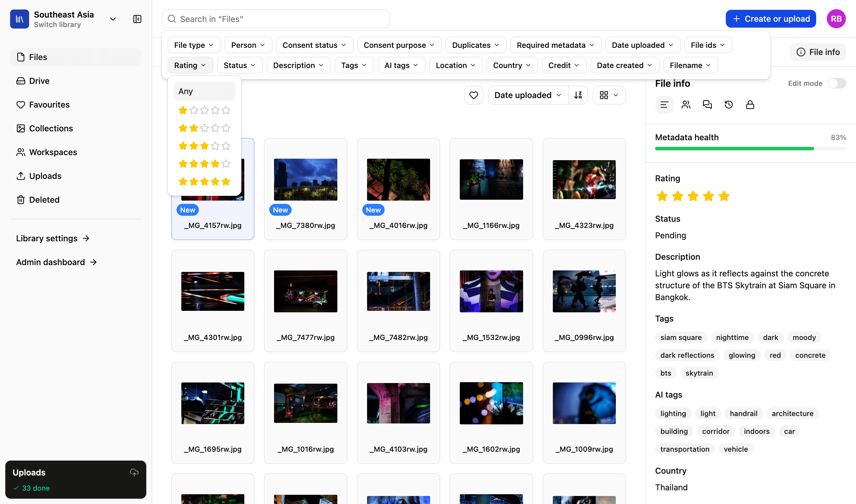856x504 pixels.
Task: Open the Person filter dropdown
Action: coord(248,45)
